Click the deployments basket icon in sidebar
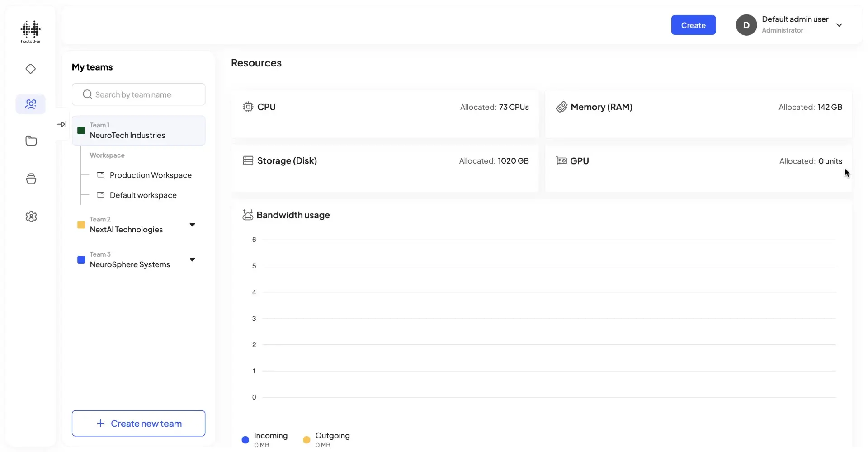The height and width of the screenshot is (452, 868). click(x=30, y=179)
